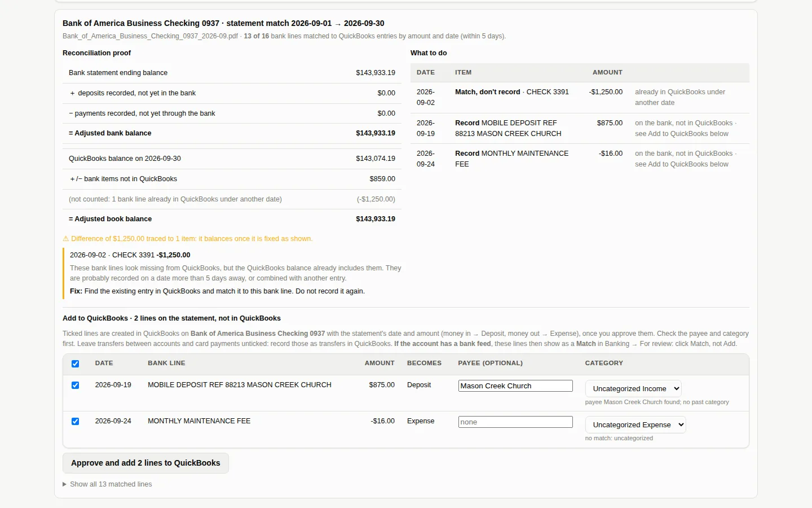The image size is (812, 508).
Task: Open the Uncategorized Income category dropdown
Action: click(633, 388)
